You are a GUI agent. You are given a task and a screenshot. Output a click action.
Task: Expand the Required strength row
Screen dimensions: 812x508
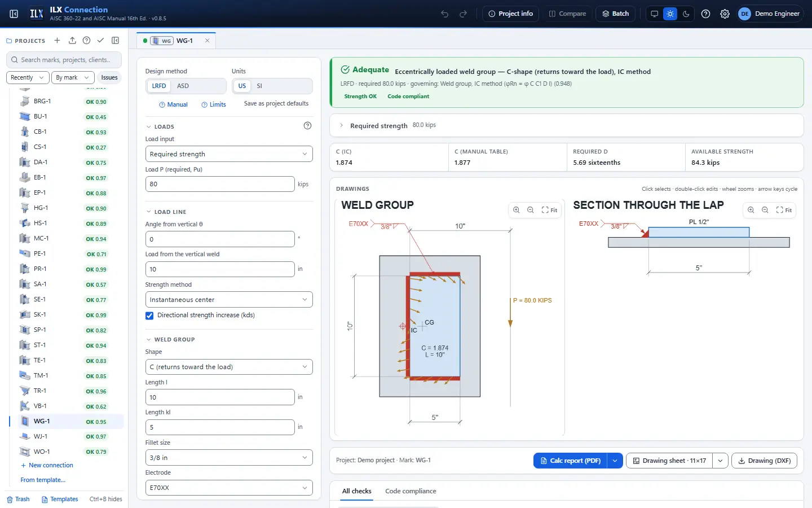[x=566, y=125]
